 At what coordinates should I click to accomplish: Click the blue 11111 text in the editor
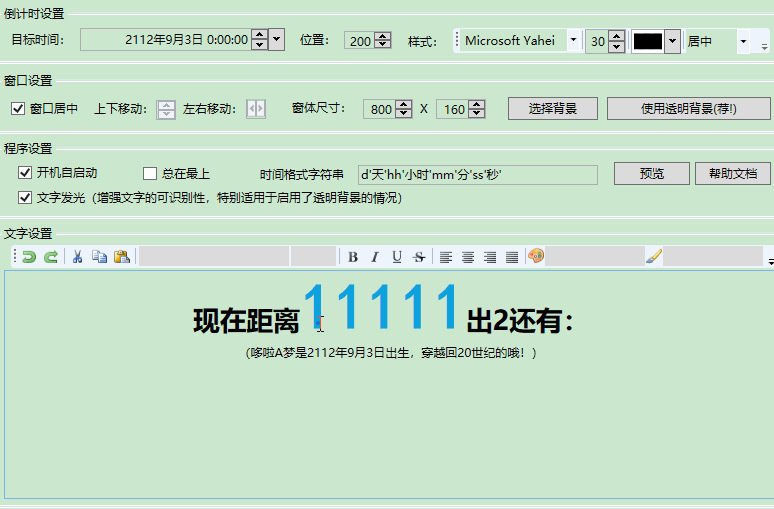[381, 306]
